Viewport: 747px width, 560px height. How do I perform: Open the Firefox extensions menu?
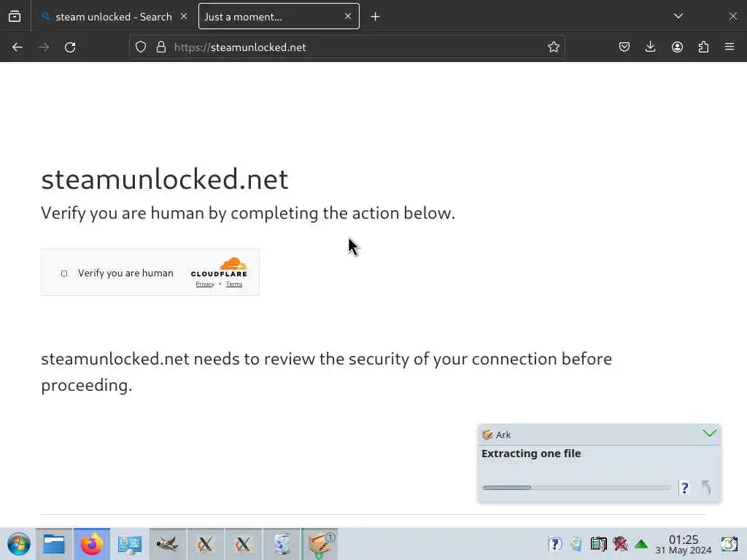pyautogui.click(x=703, y=47)
